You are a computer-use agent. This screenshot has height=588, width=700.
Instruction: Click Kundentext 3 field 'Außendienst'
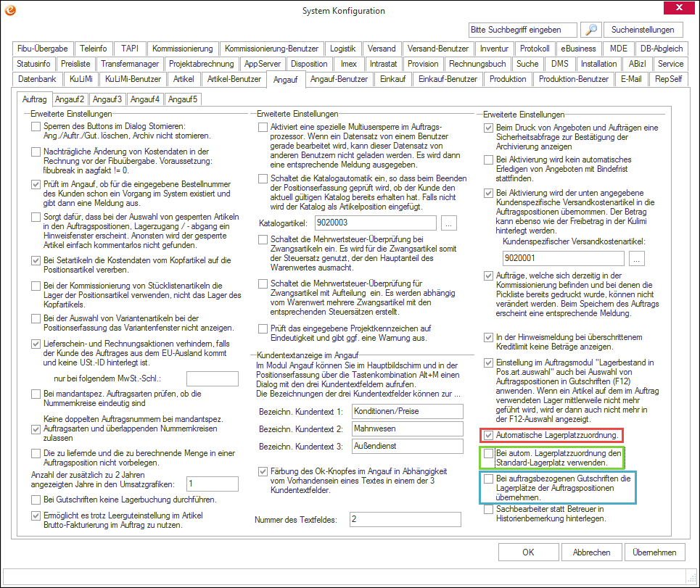pyautogui.click(x=408, y=446)
